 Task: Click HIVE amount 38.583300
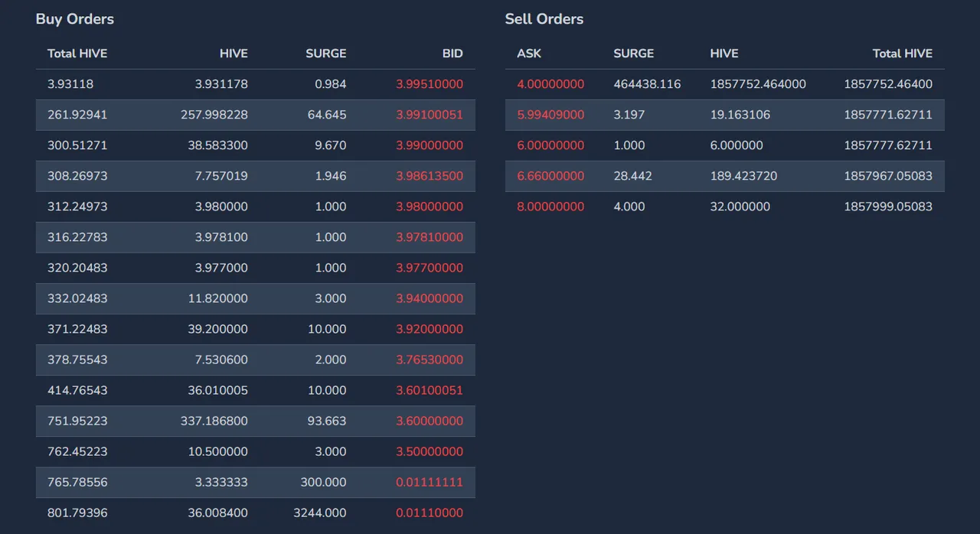click(218, 145)
